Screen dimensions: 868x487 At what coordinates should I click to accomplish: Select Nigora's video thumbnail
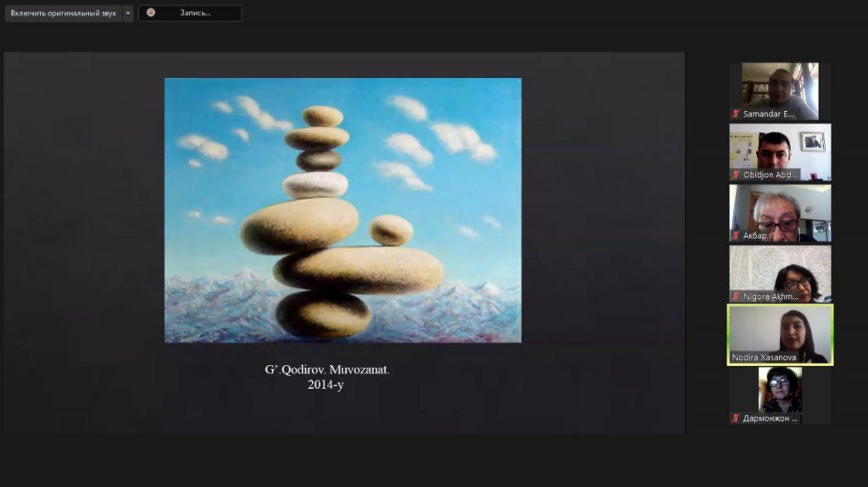(x=780, y=269)
